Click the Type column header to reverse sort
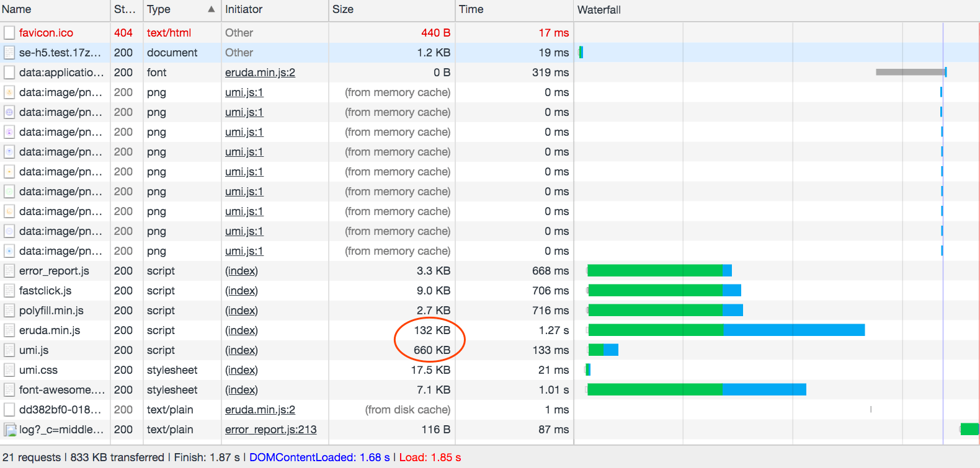 pyautogui.click(x=182, y=10)
